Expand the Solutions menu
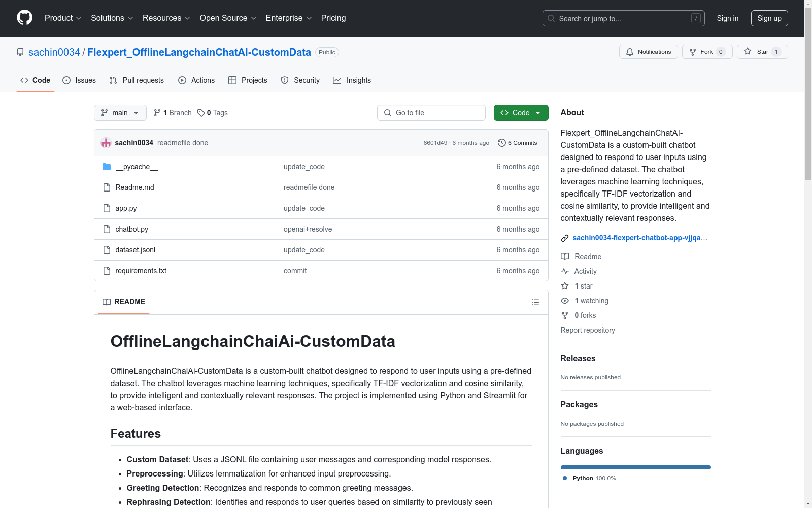The height and width of the screenshot is (508, 812). click(112, 18)
